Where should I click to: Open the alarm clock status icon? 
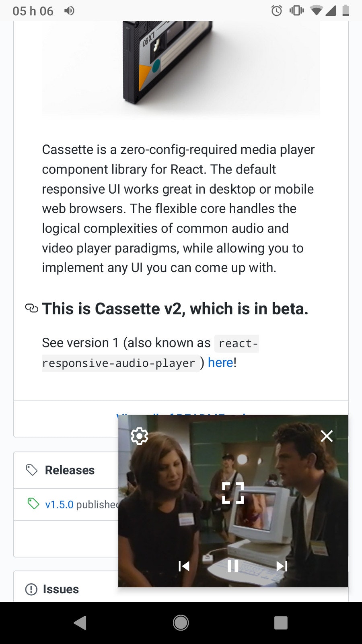(x=276, y=11)
